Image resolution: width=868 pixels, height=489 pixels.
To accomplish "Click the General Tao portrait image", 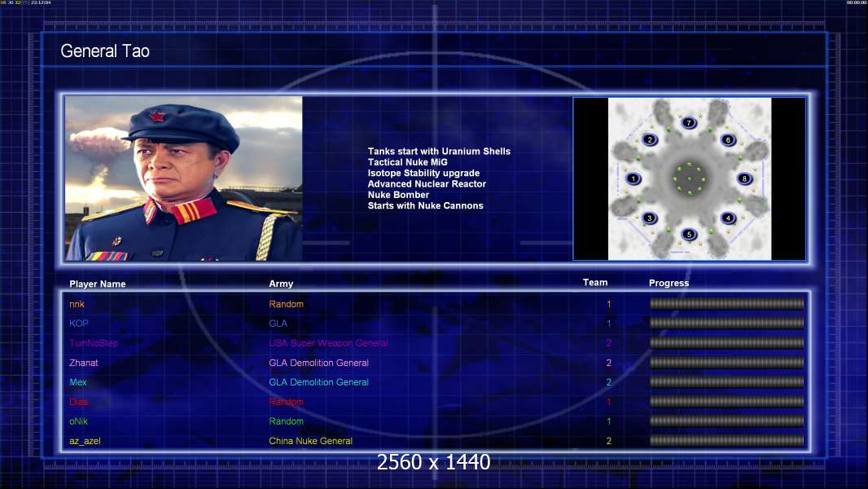I will [183, 178].
